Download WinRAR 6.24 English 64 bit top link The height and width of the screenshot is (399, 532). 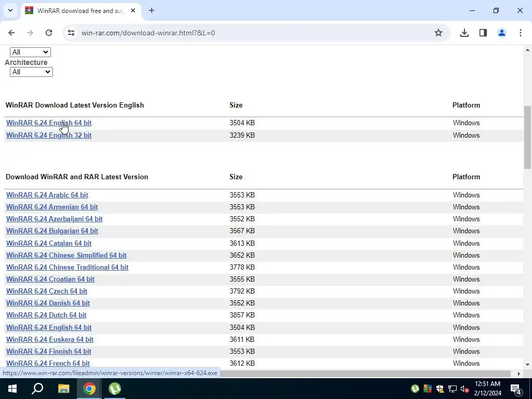[x=49, y=123]
